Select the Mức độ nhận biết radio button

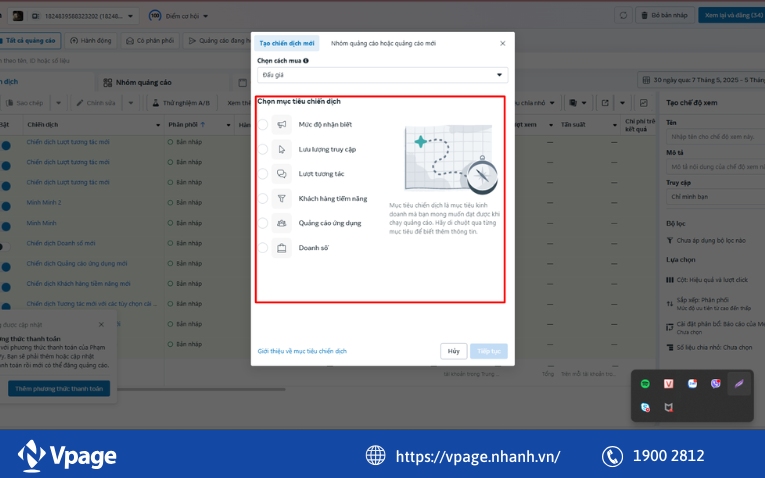262,124
